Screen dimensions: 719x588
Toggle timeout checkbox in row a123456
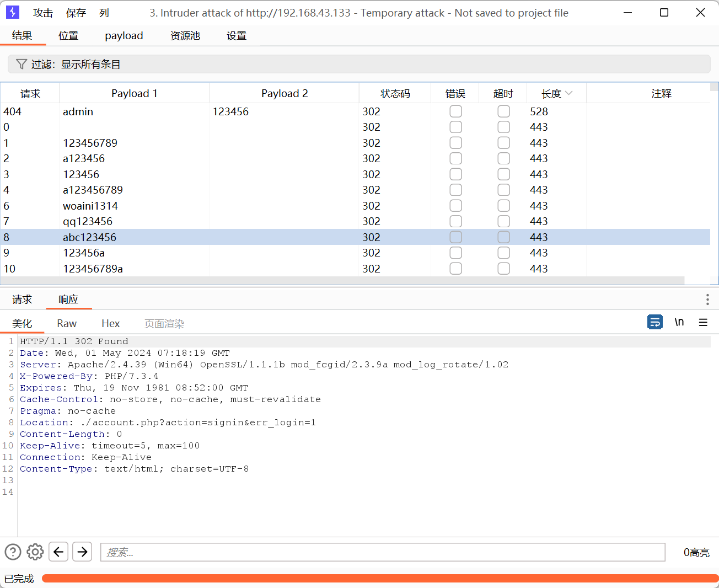coord(503,158)
